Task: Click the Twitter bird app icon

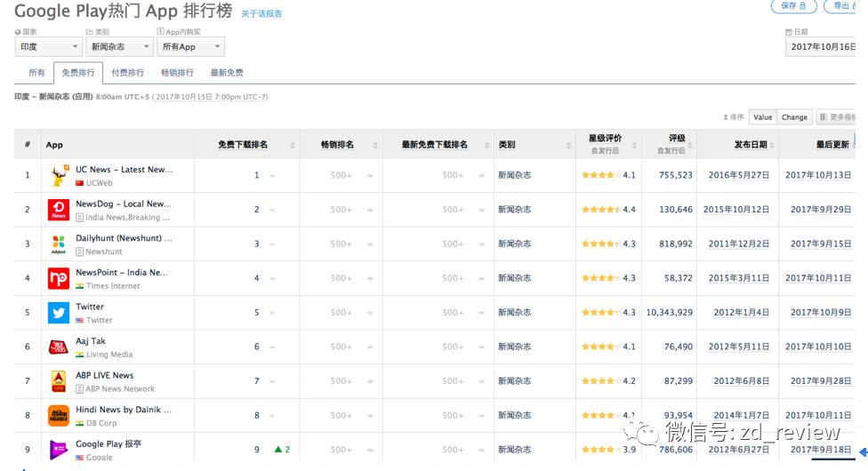Action: tap(59, 313)
